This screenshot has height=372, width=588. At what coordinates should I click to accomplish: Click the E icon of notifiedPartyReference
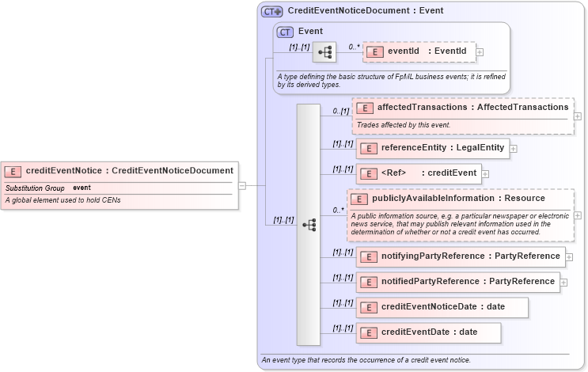pos(369,283)
